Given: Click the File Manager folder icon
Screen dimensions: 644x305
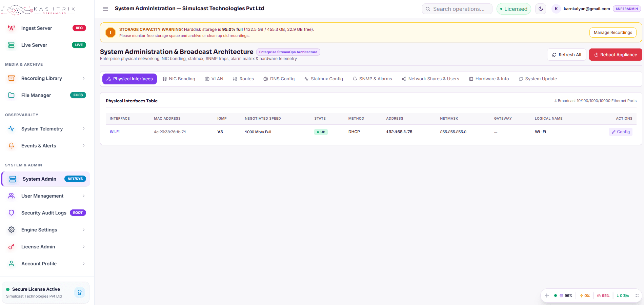Looking at the screenshot, I should pyautogui.click(x=12, y=95).
